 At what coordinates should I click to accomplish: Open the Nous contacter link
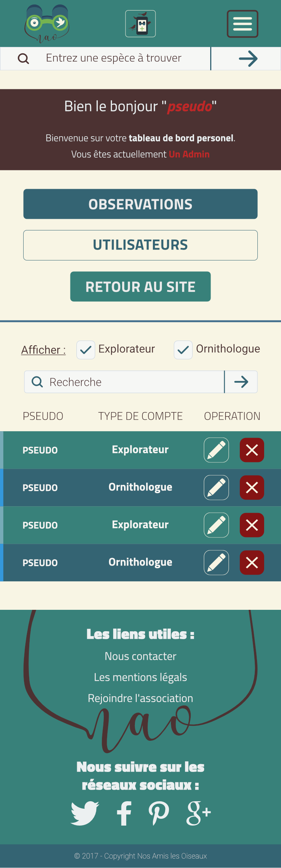140,656
